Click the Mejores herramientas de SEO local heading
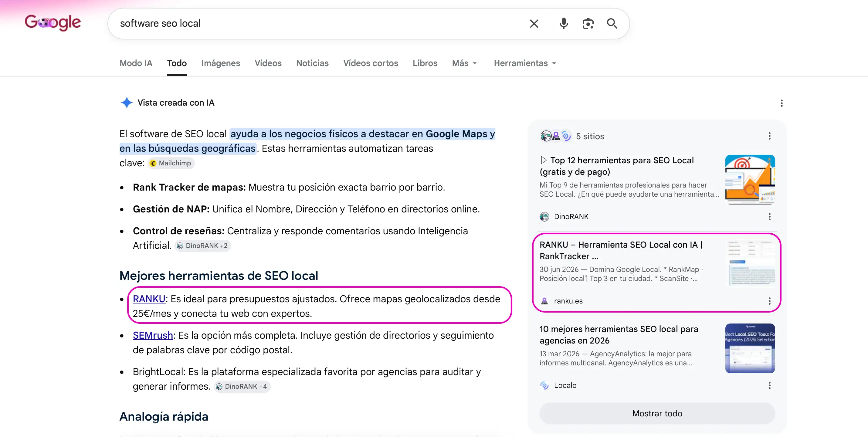 tap(219, 276)
